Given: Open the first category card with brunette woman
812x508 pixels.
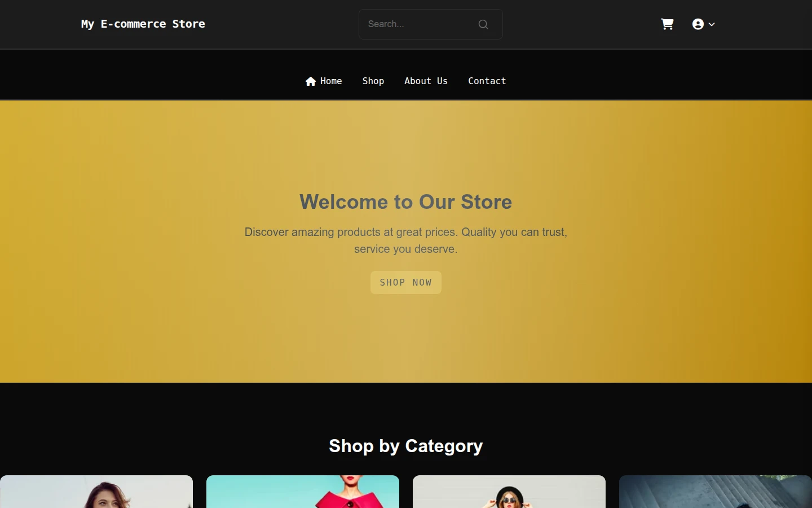Looking at the screenshot, I should pyautogui.click(x=96, y=492).
